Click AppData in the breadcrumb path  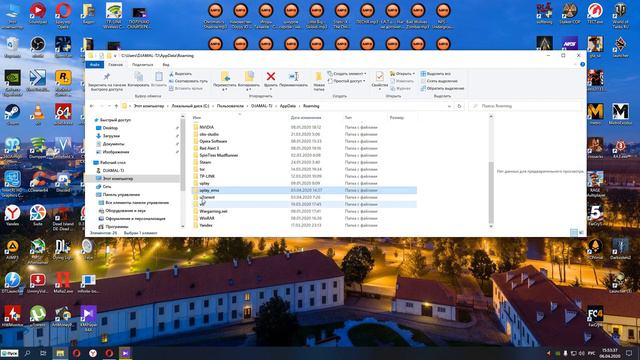288,106
